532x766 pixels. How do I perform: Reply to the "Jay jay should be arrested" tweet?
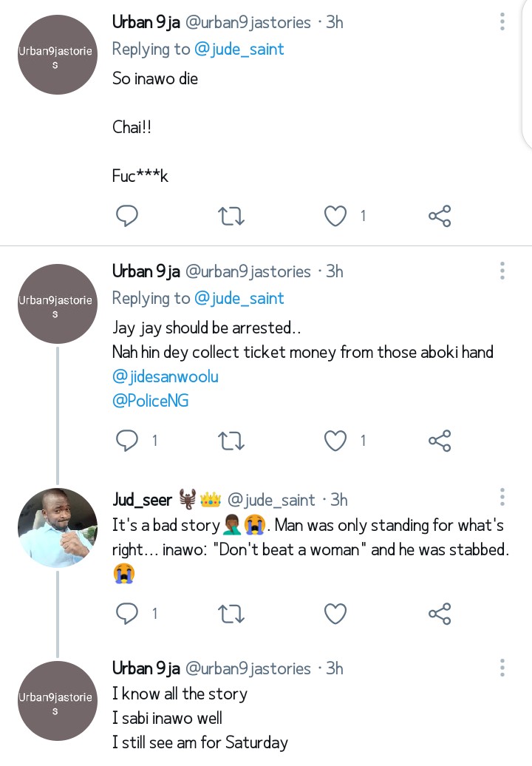tap(128, 441)
